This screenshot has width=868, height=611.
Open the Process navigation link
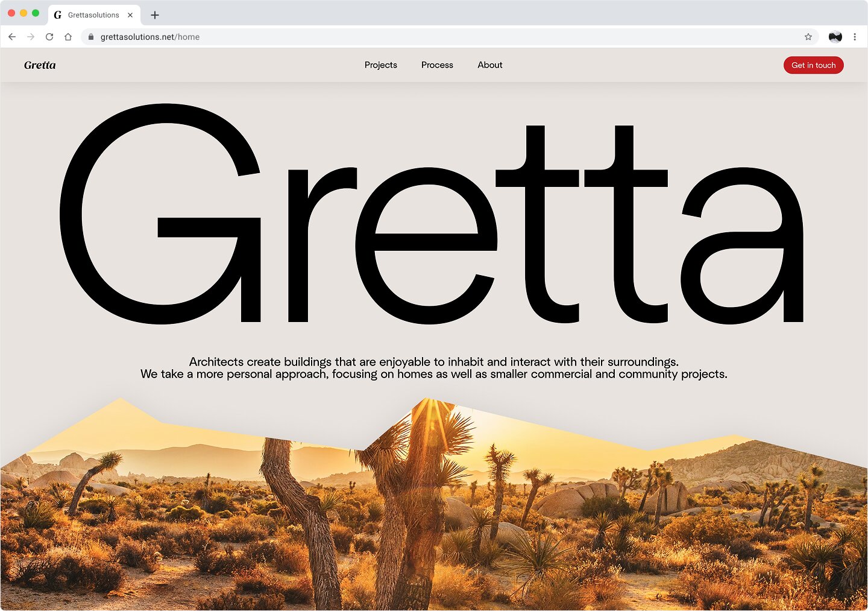click(437, 65)
